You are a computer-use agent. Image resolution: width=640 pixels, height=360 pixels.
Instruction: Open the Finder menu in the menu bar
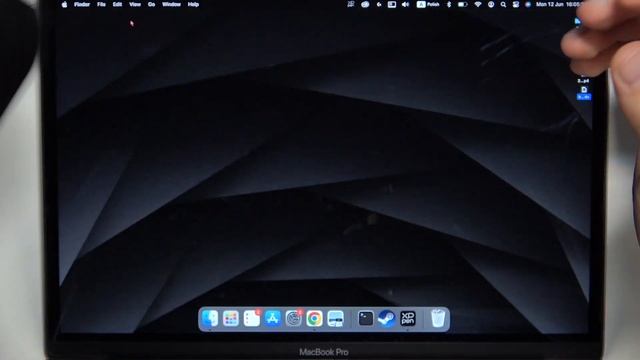point(82,4)
